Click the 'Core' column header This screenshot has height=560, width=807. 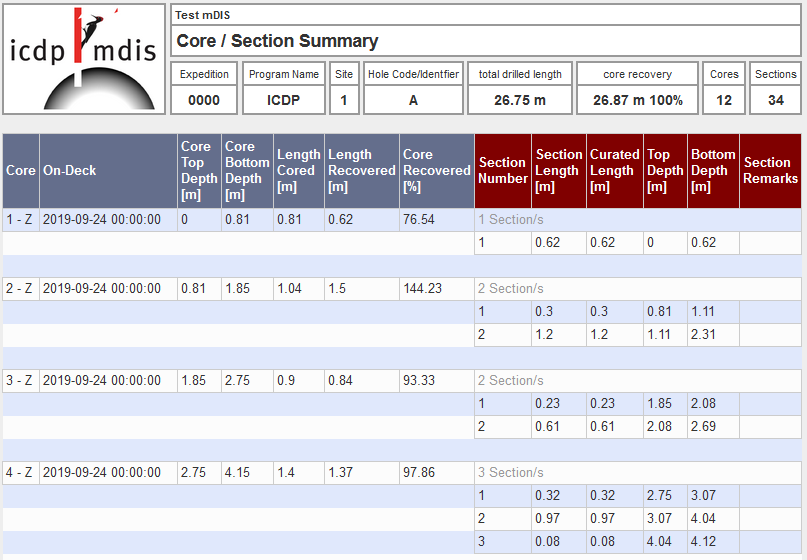pos(21,171)
